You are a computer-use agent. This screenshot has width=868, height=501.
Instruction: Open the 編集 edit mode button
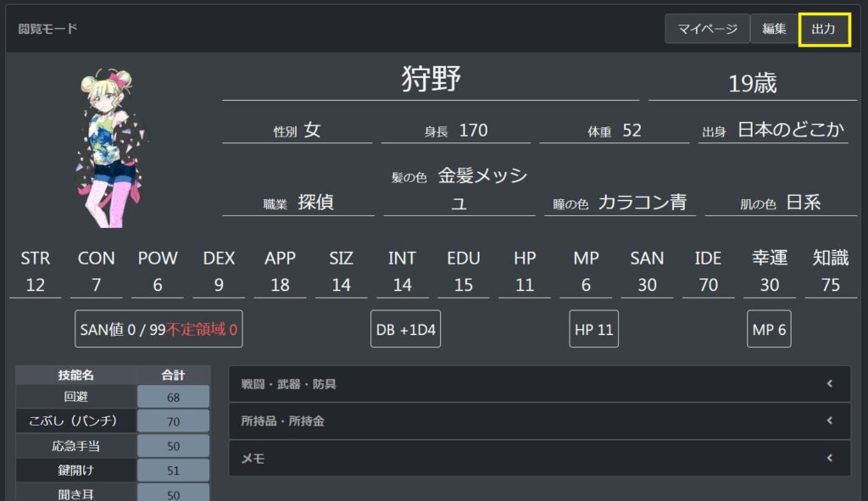click(x=774, y=29)
